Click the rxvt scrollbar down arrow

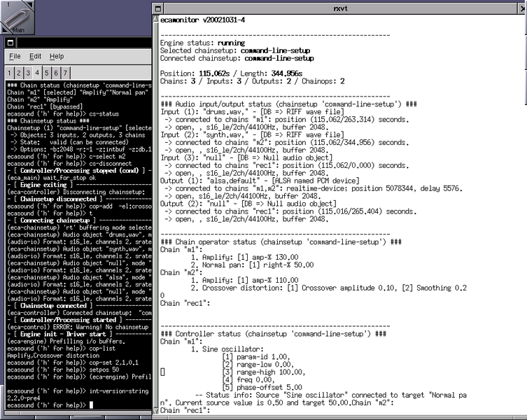[x=155, y=410]
